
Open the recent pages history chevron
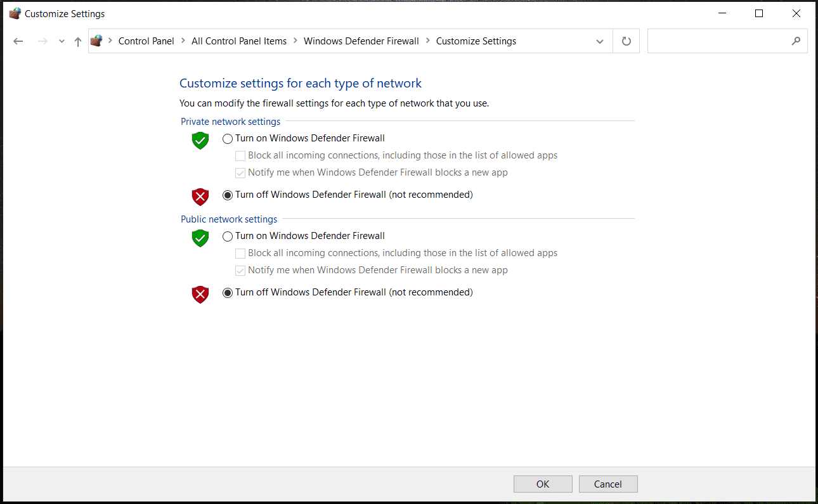61,41
